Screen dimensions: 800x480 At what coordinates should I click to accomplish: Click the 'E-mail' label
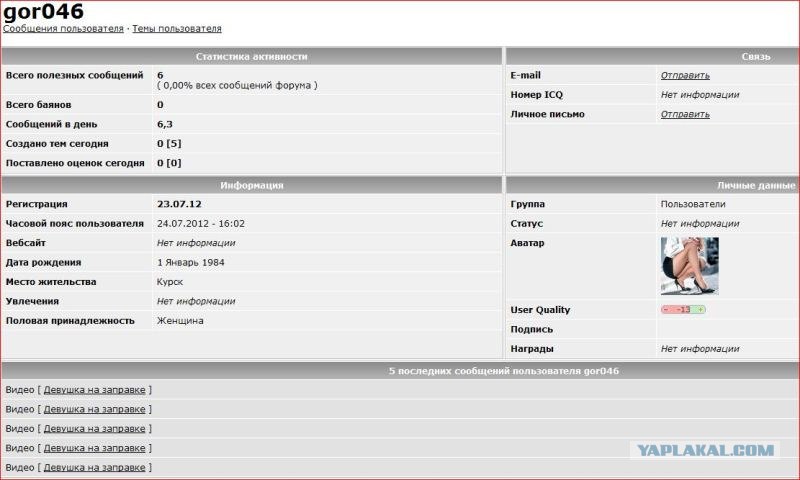point(526,75)
